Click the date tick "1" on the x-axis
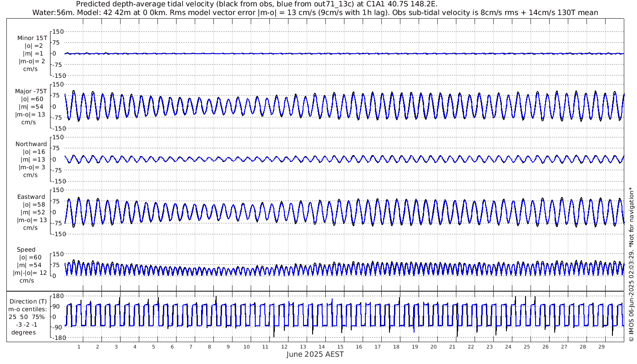This screenshot has width=637, height=364. point(79,347)
